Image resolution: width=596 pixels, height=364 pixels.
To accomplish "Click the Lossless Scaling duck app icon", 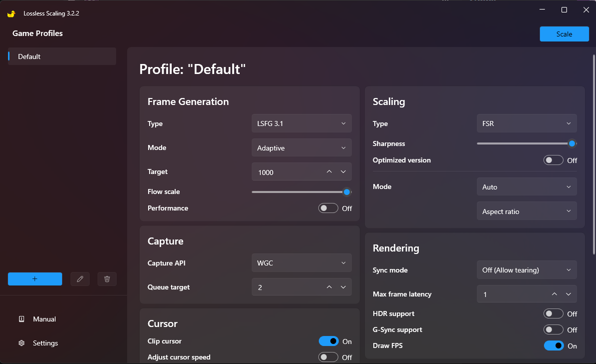I will (12, 13).
